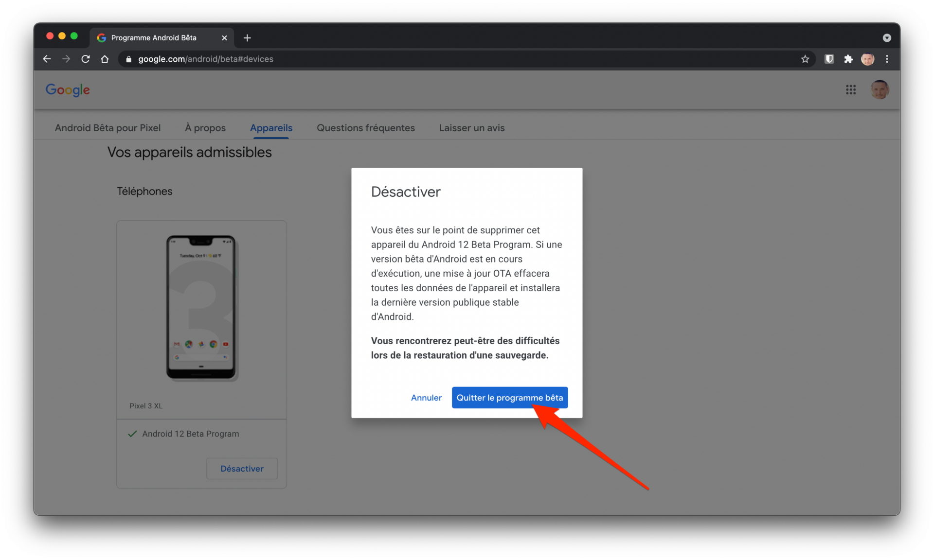The height and width of the screenshot is (560, 934).
Task: Close the Programme Android Bêta tab
Action: tap(224, 38)
